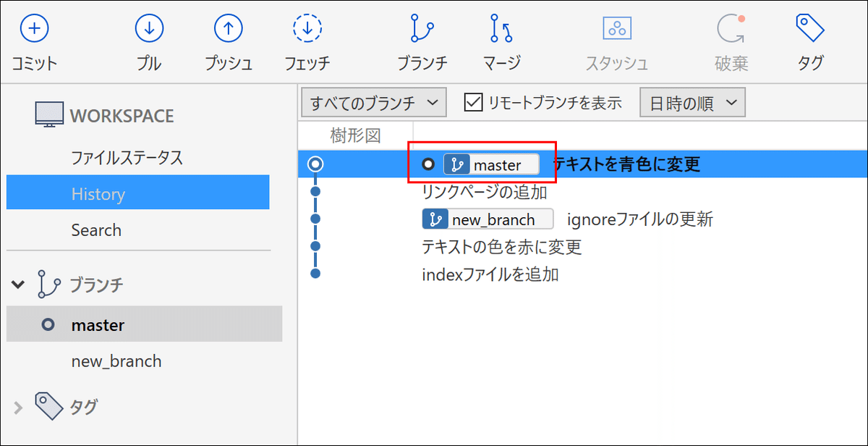This screenshot has width=868, height=446.
Task: Click the branch icon in the sidebar ブランチ section
Action: [48, 285]
